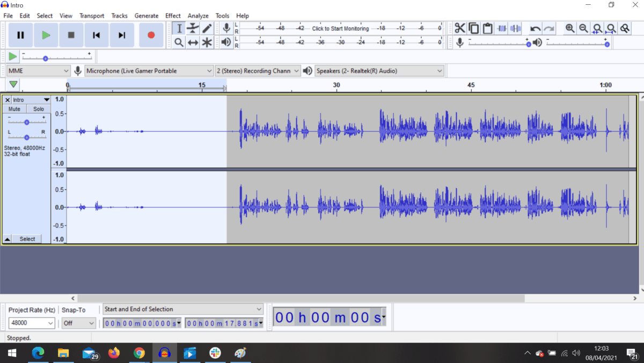The height and width of the screenshot is (363, 644).
Task: Adjust the Intro track gain slider
Action: click(x=26, y=122)
